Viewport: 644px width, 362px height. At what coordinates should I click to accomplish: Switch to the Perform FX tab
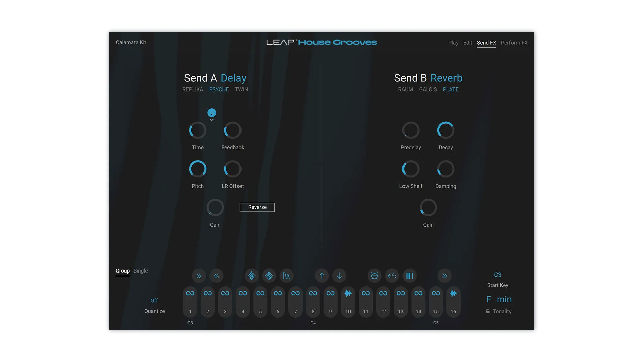514,43
